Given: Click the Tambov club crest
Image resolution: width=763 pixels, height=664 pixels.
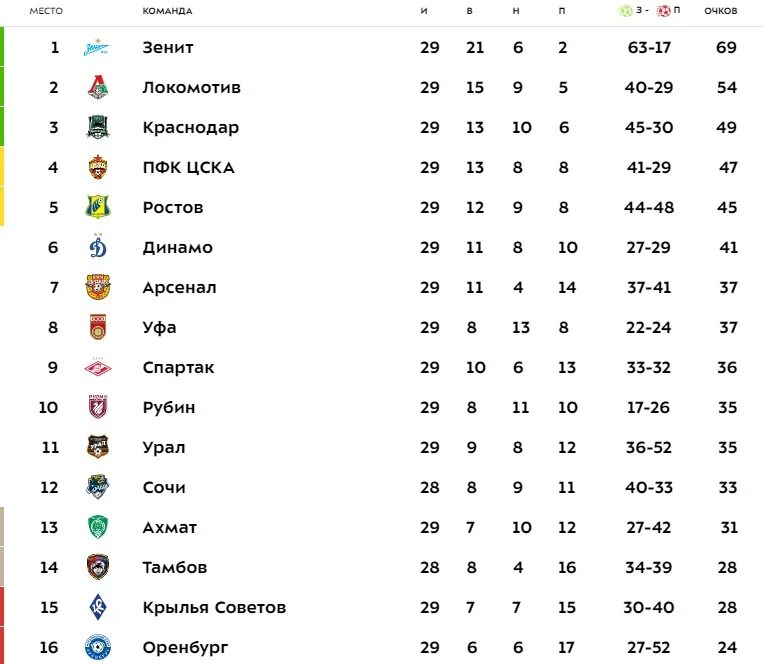Looking at the screenshot, I should click(x=98, y=567).
